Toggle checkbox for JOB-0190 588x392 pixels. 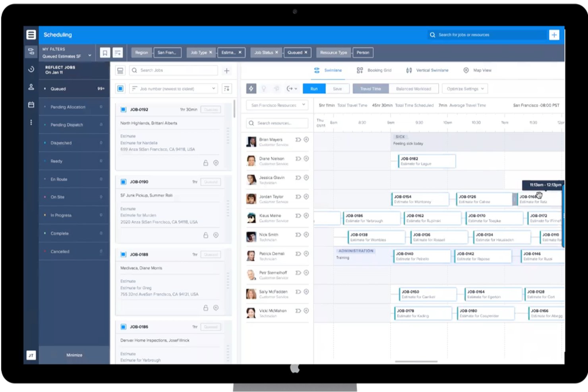click(x=123, y=182)
